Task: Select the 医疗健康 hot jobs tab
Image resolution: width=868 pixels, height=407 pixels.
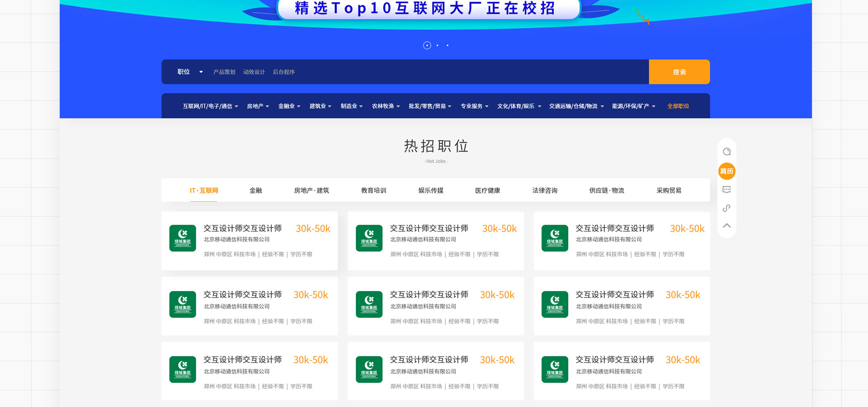Action: [x=487, y=190]
